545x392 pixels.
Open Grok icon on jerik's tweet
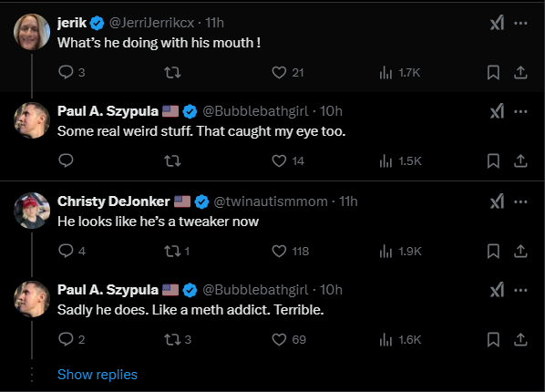tap(497, 23)
